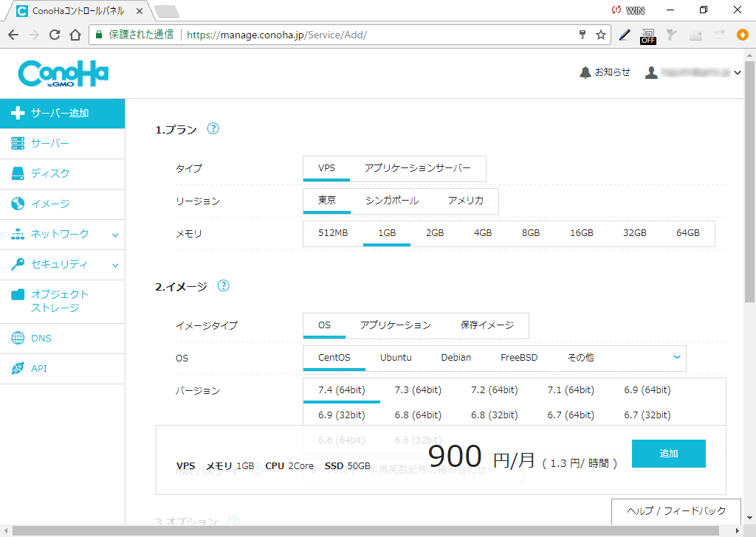
Task: Select シンガポール region
Action: (392, 201)
